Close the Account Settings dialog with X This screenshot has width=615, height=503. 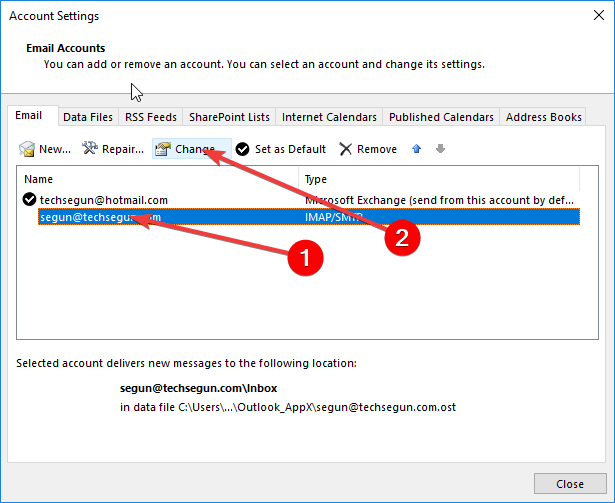[x=599, y=15]
